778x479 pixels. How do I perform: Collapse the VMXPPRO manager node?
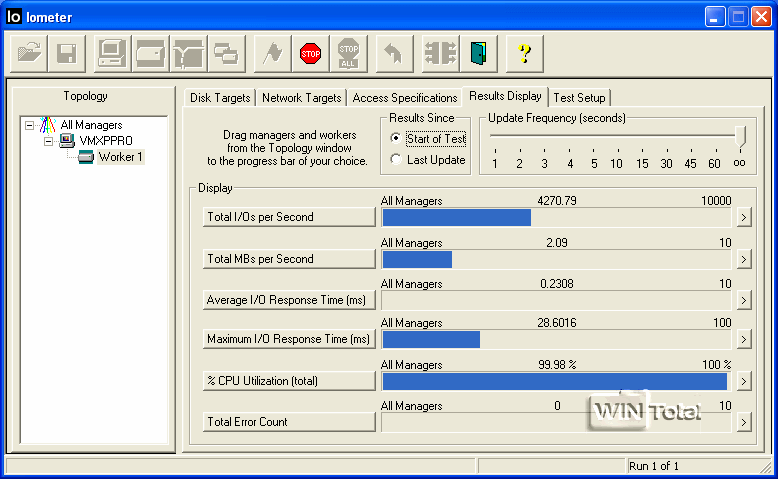[x=49, y=141]
